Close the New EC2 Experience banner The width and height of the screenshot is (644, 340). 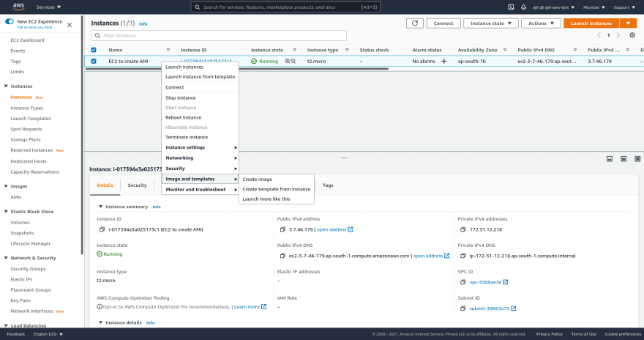(x=70, y=25)
